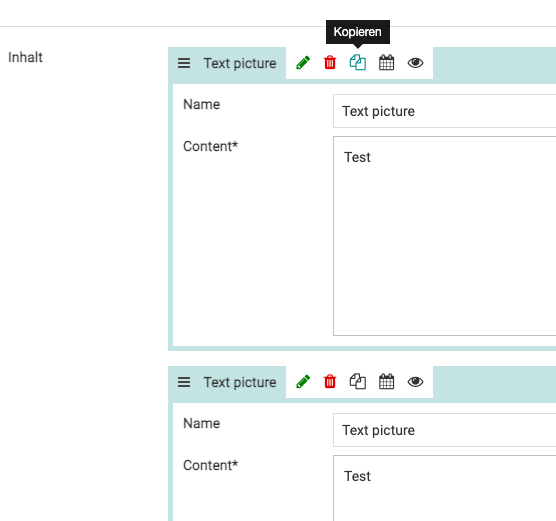Toggle visibility eye of first Text picture
556x521 pixels.
coord(415,63)
